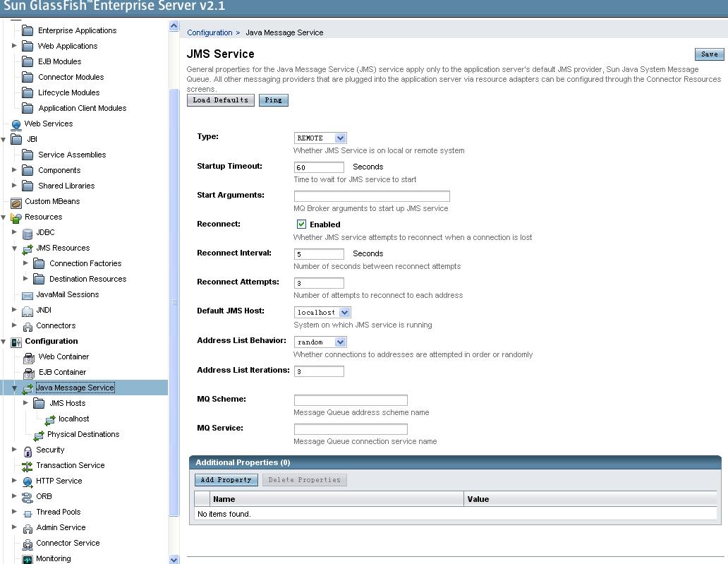Click the ORB icon in tree
The image size is (728, 564).
click(28, 497)
